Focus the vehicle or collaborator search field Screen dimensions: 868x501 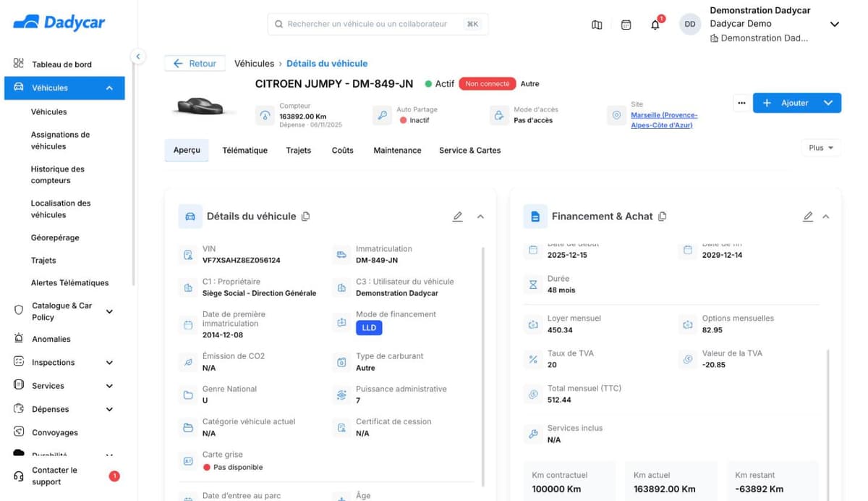pyautogui.click(x=378, y=24)
